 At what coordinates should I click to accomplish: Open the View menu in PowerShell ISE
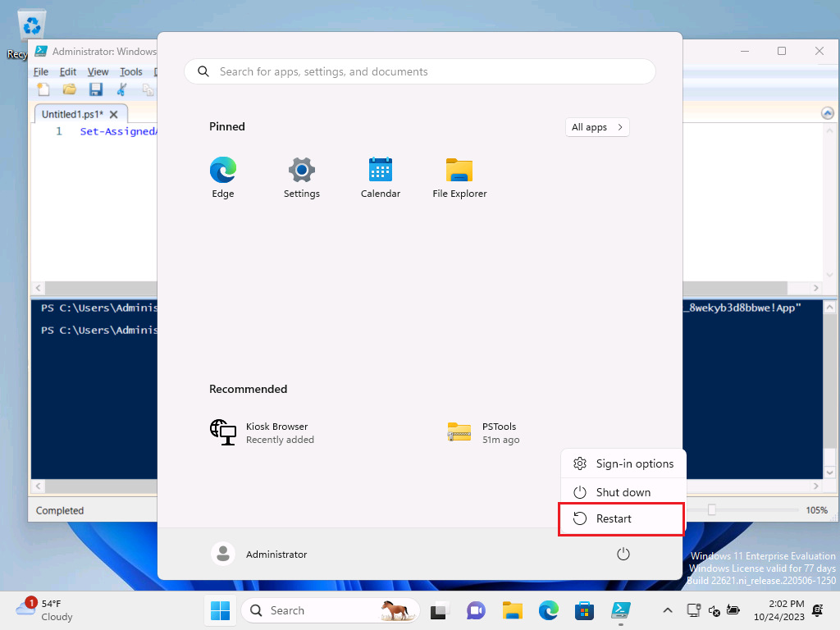(98, 72)
